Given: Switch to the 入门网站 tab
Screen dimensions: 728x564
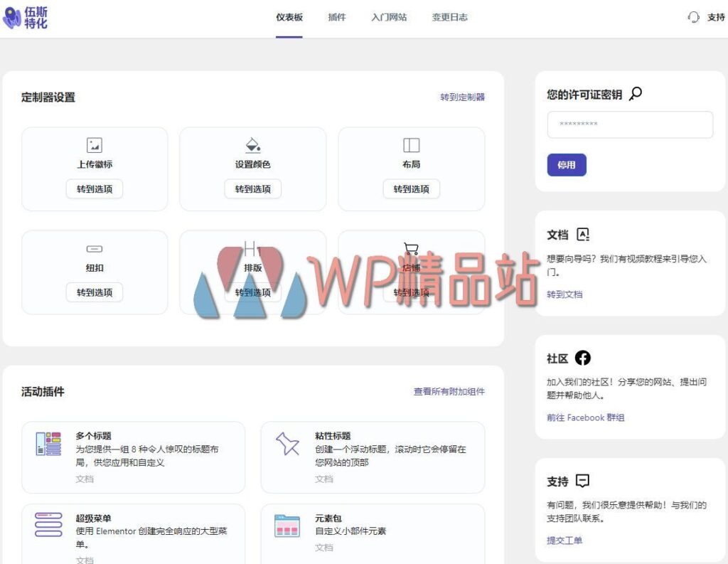Looking at the screenshot, I should pyautogui.click(x=389, y=17).
